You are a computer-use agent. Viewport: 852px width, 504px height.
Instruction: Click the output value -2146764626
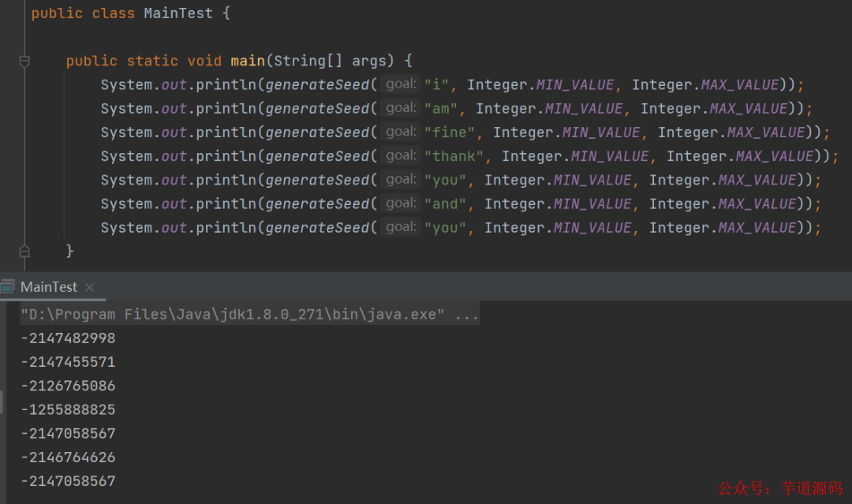pyautogui.click(x=69, y=457)
